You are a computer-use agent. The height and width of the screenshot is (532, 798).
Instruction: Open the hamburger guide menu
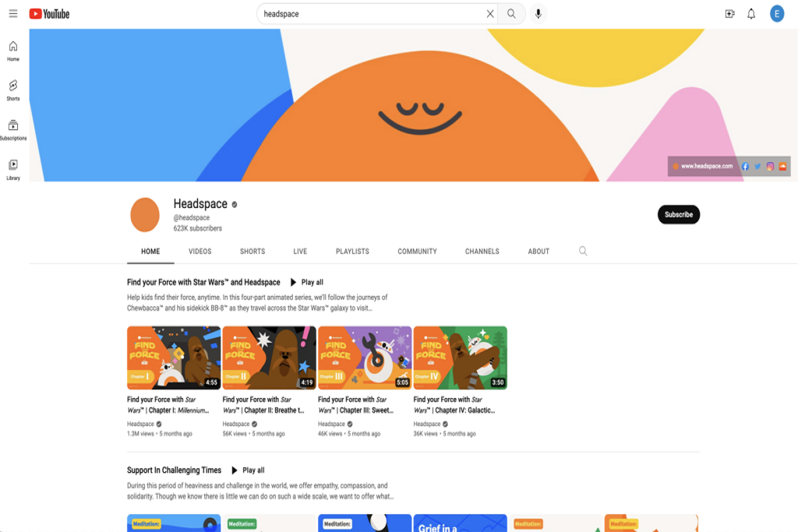tap(13, 13)
